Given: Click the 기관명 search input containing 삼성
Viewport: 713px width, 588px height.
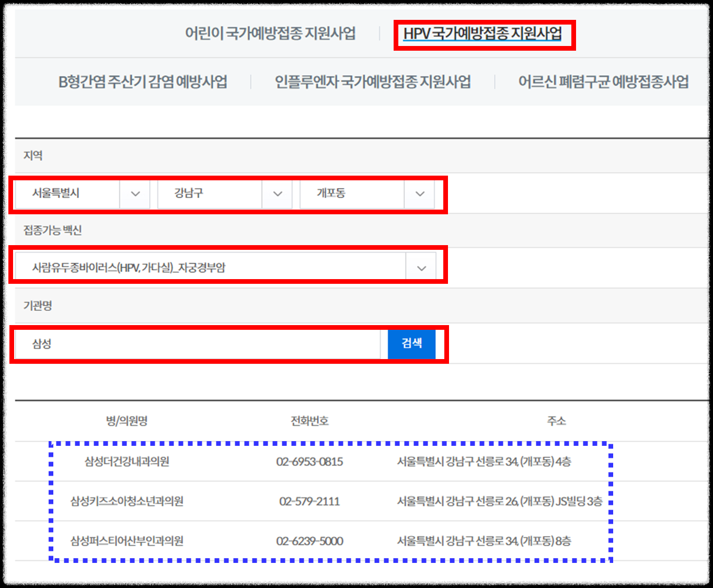Looking at the screenshot, I should (x=199, y=344).
